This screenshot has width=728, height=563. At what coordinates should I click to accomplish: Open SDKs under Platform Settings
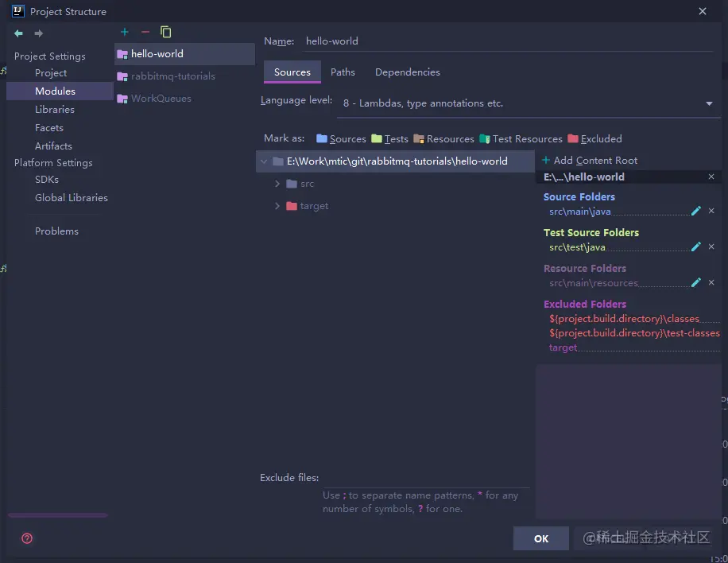tap(46, 179)
